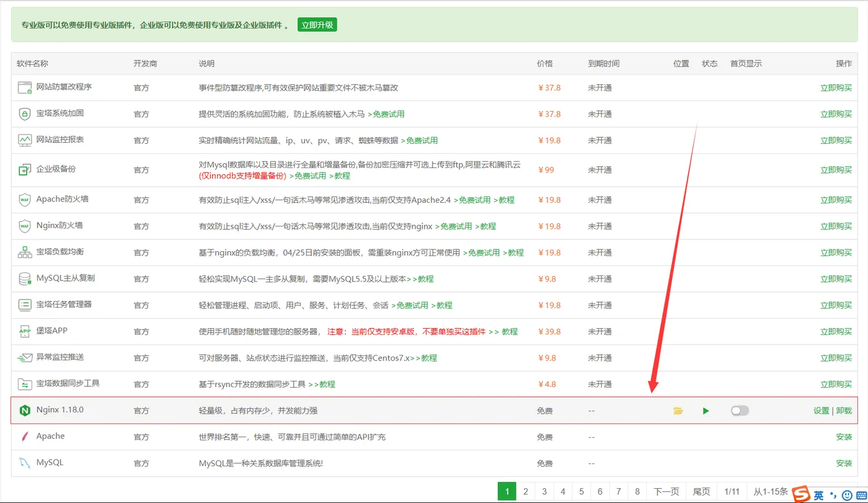Click the 1/11 page count text
Viewport: 868px width, 503px height.
click(x=732, y=492)
